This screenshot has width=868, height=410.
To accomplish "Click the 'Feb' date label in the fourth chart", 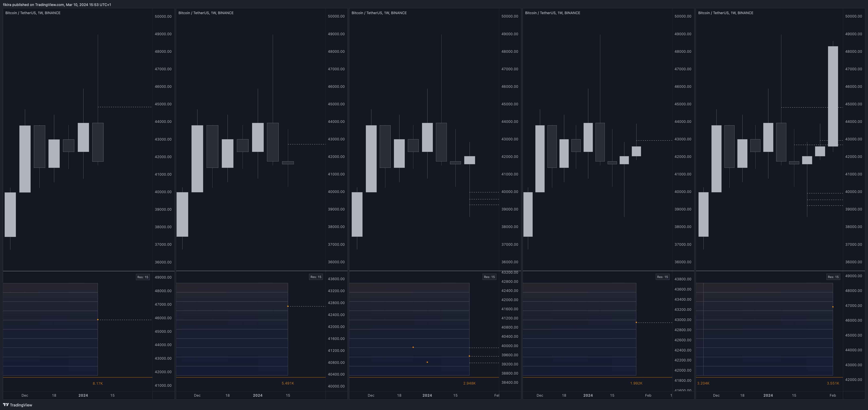I will (648, 395).
